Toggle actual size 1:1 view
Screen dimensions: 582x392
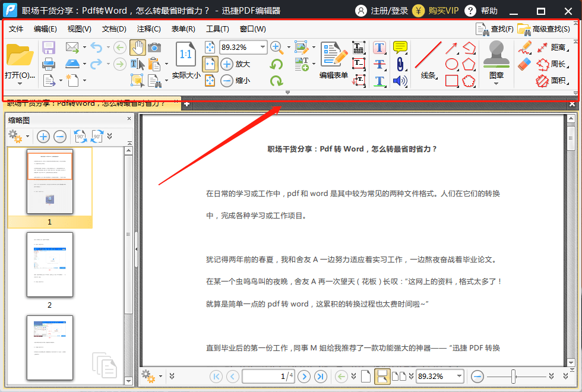(x=186, y=59)
